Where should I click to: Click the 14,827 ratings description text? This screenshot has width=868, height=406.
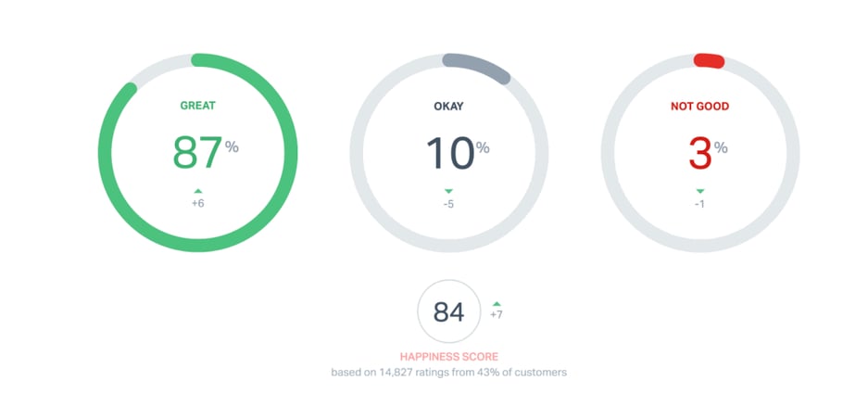click(x=448, y=373)
